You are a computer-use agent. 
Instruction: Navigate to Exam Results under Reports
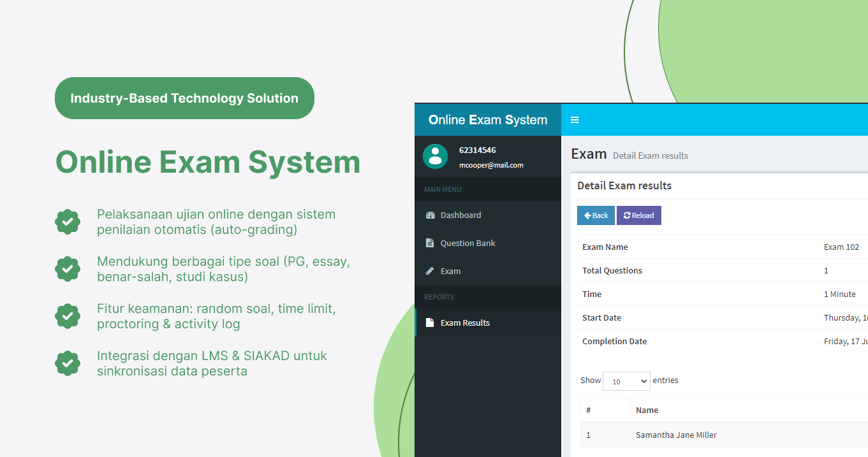pos(465,323)
